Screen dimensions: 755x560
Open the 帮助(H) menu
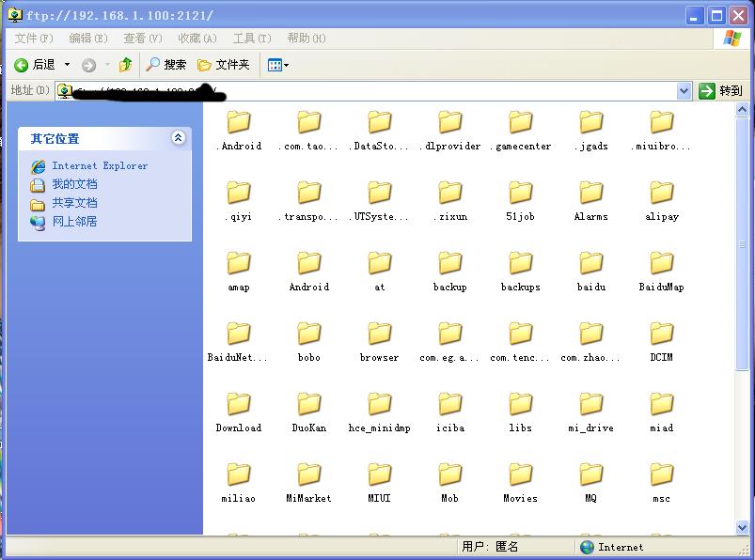[x=307, y=39]
